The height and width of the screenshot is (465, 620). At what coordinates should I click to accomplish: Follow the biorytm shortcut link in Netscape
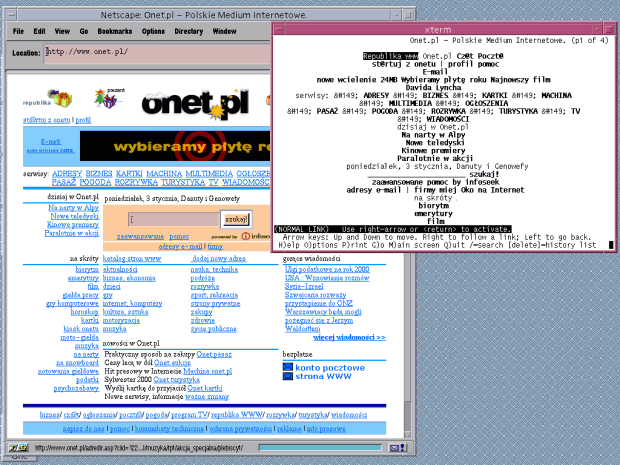coord(87,270)
